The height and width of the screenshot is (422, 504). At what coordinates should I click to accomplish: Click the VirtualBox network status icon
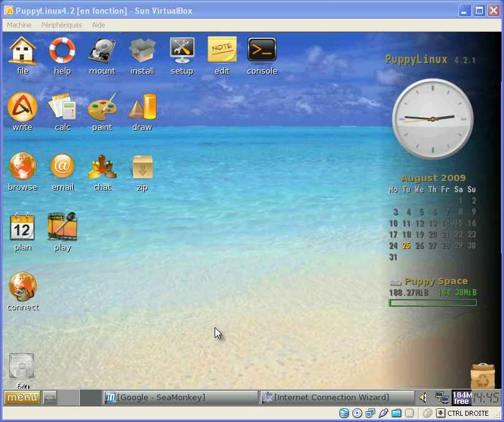coord(371,413)
